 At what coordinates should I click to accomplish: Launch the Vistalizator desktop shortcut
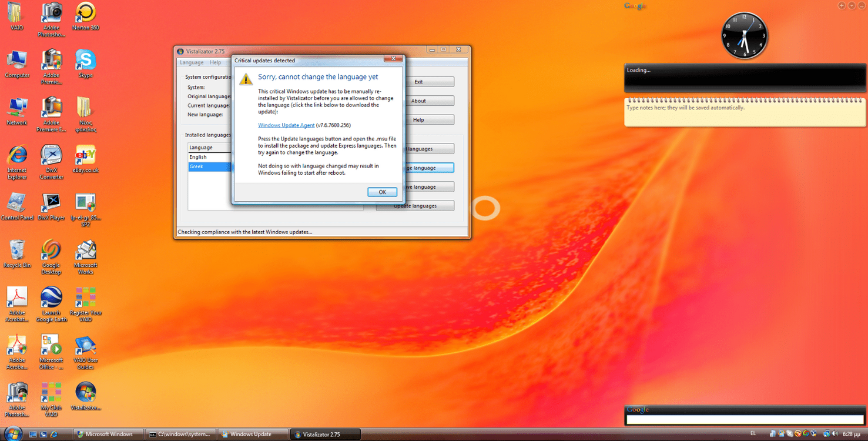click(85, 397)
